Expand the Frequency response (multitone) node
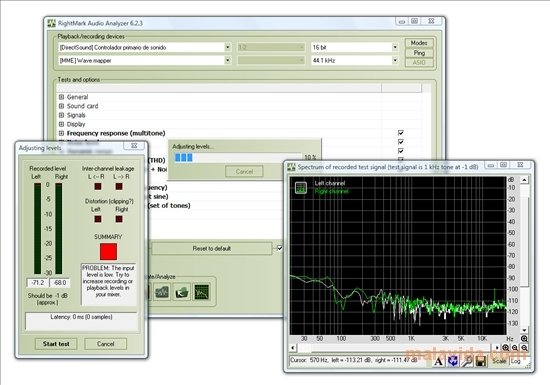The image size is (550, 385). click(61, 133)
